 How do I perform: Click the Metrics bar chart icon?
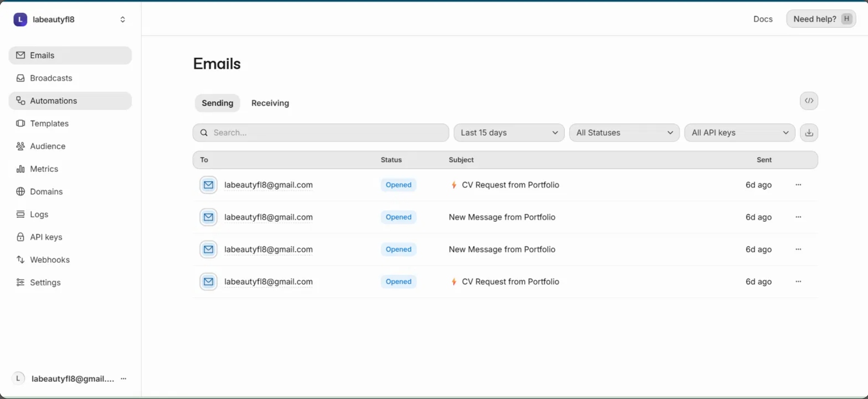pyautogui.click(x=21, y=169)
